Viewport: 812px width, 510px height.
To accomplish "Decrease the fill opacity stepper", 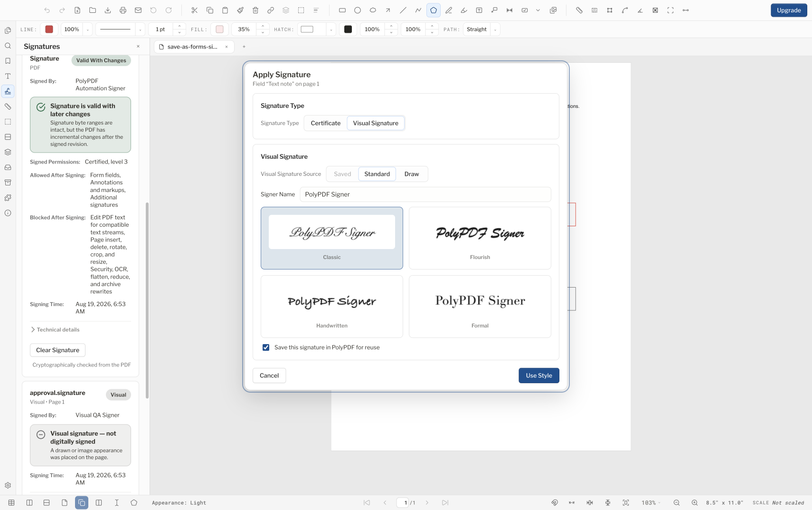I will (x=263, y=33).
